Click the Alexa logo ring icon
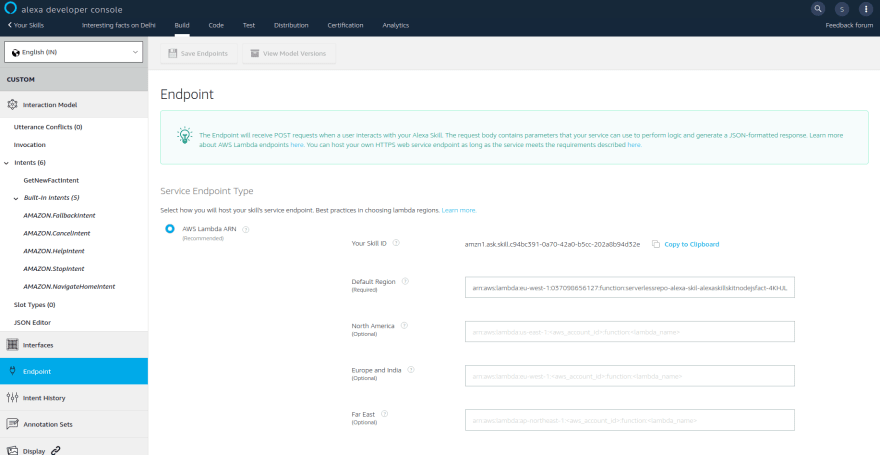 tap(11, 9)
